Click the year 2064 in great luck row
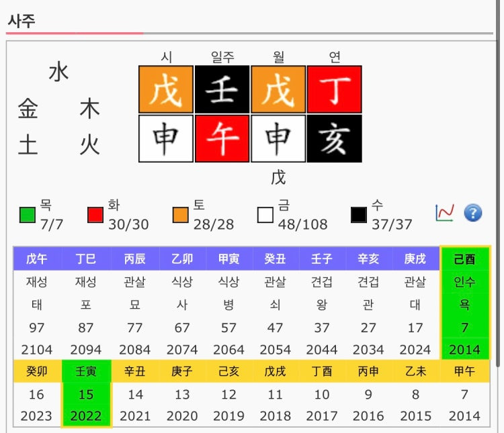The width and height of the screenshot is (504, 433). 228,350
